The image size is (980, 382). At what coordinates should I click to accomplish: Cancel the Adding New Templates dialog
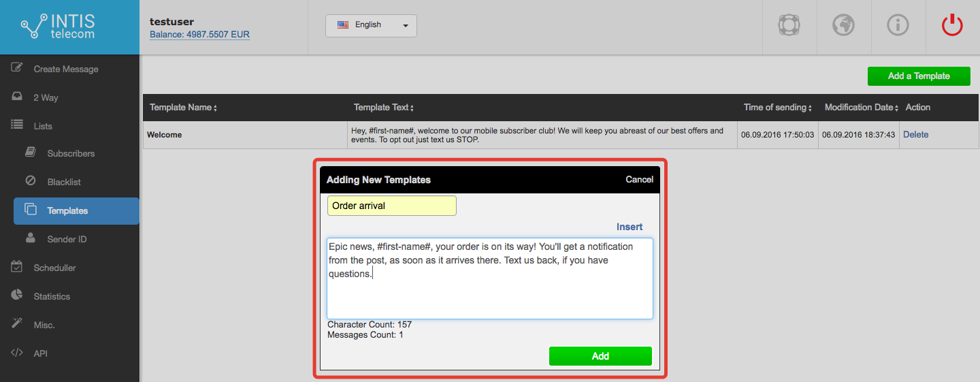tap(639, 180)
